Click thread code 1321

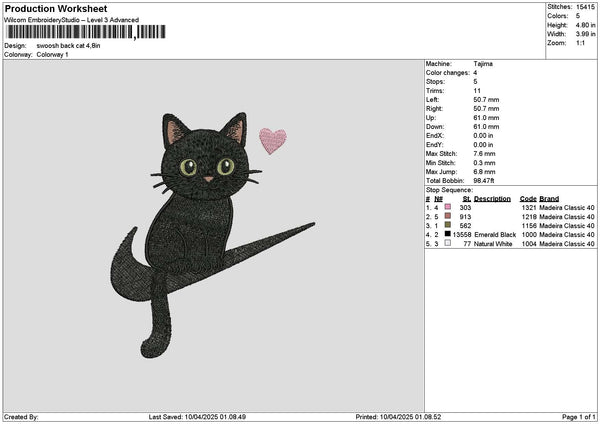coord(529,208)
